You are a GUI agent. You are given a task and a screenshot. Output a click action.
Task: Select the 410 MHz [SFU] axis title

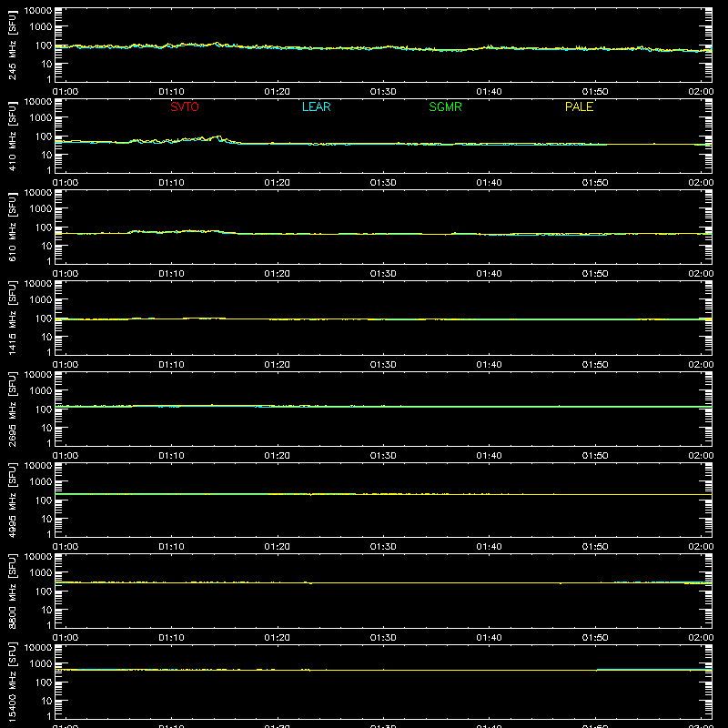tap(12, 136)
